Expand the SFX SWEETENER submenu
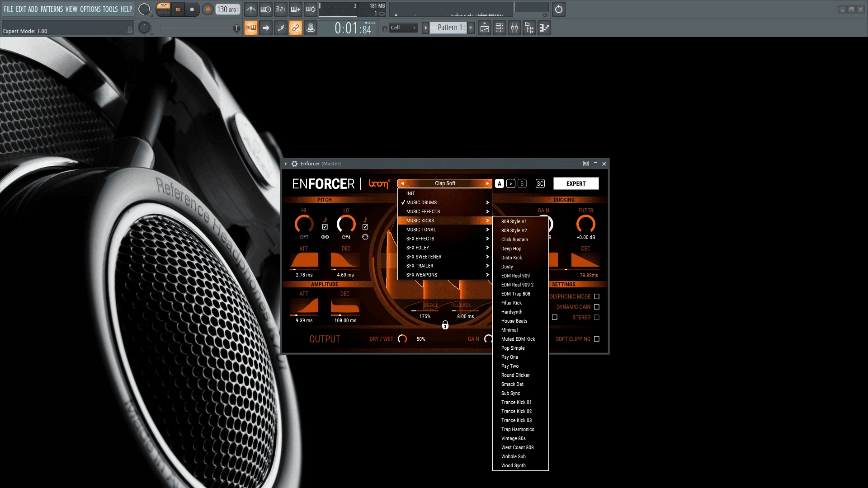 point(445,257)
